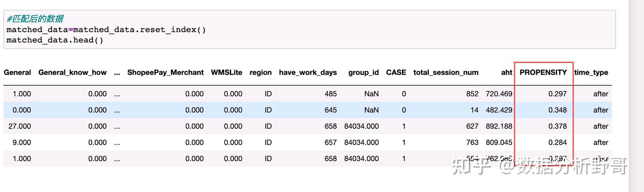Click the General column header

[17, 72]
